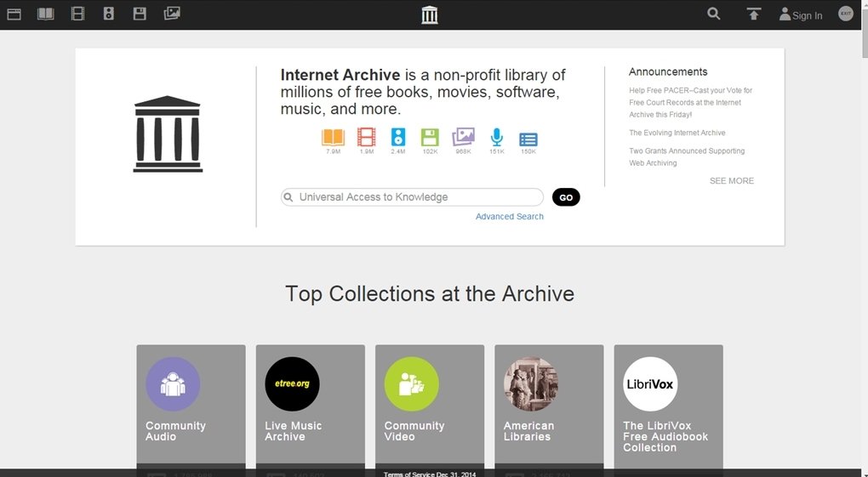
Task: Open the video film icon in top bar
Action: (x=77, y=14)
